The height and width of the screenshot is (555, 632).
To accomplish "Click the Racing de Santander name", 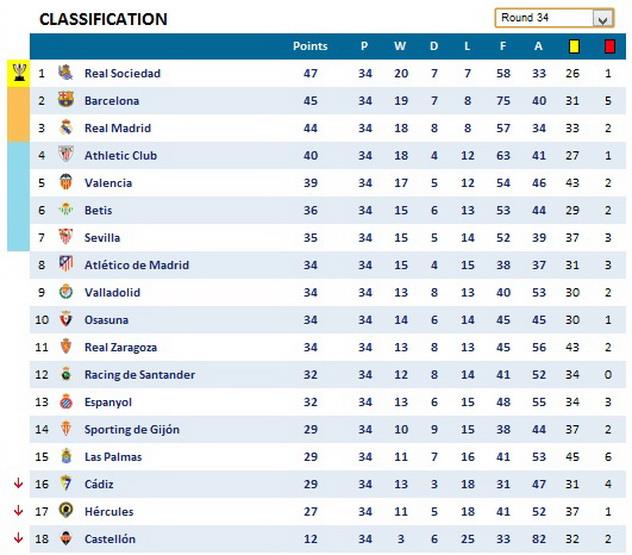I will coord(139,375).
